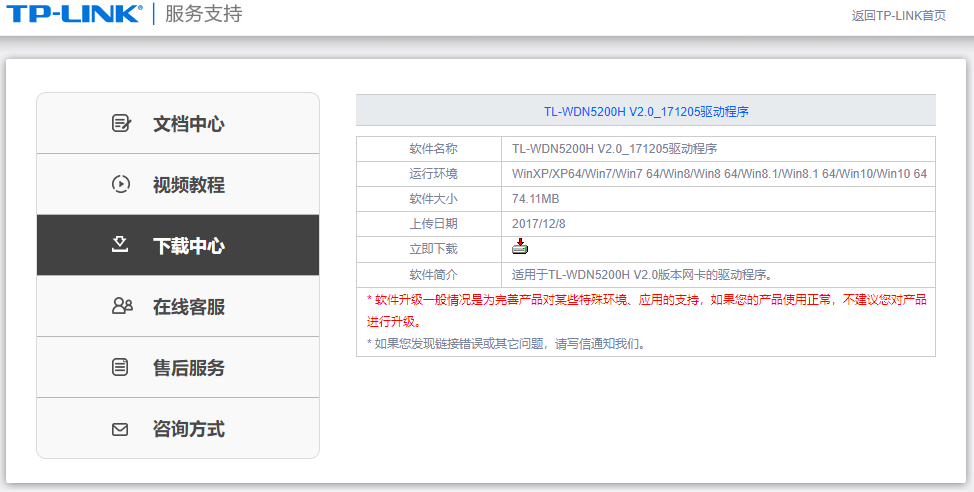Click the 上传日期 label cell

point(429,224)
